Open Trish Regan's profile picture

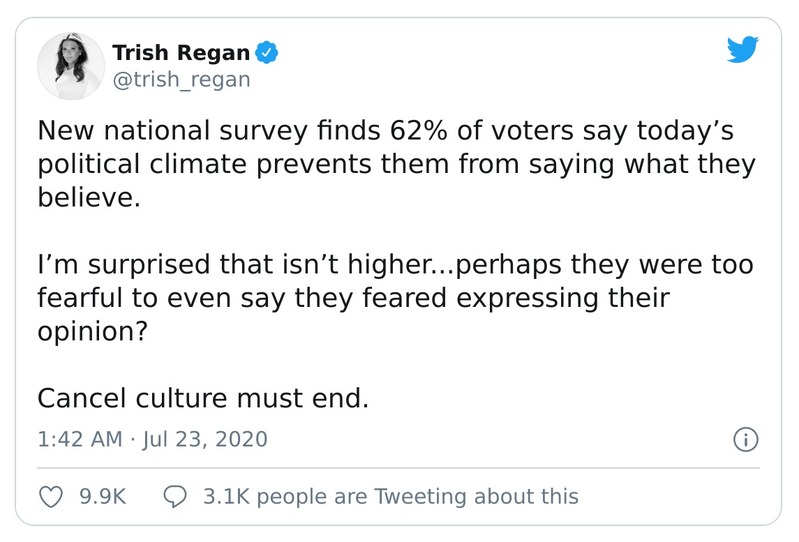click(x=71, y=65)
